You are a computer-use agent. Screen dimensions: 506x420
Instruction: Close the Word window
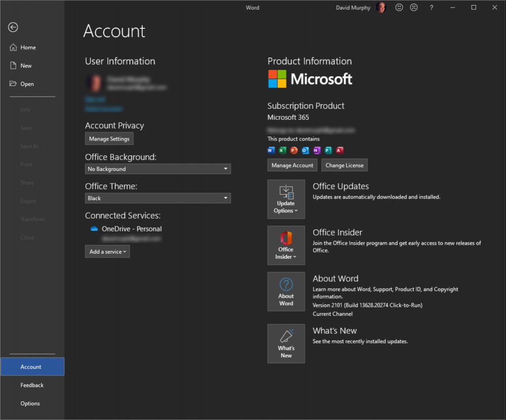point(495,8)
